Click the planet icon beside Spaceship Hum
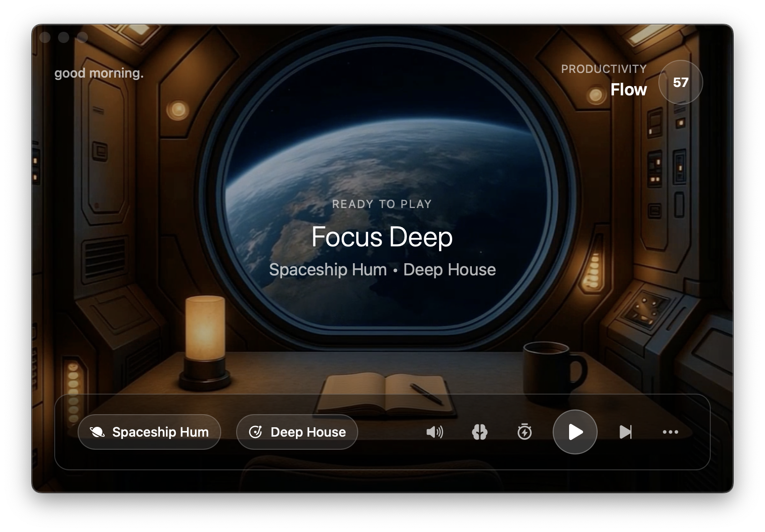This screenshot has height=532, width=765. (x=97, y=432)
